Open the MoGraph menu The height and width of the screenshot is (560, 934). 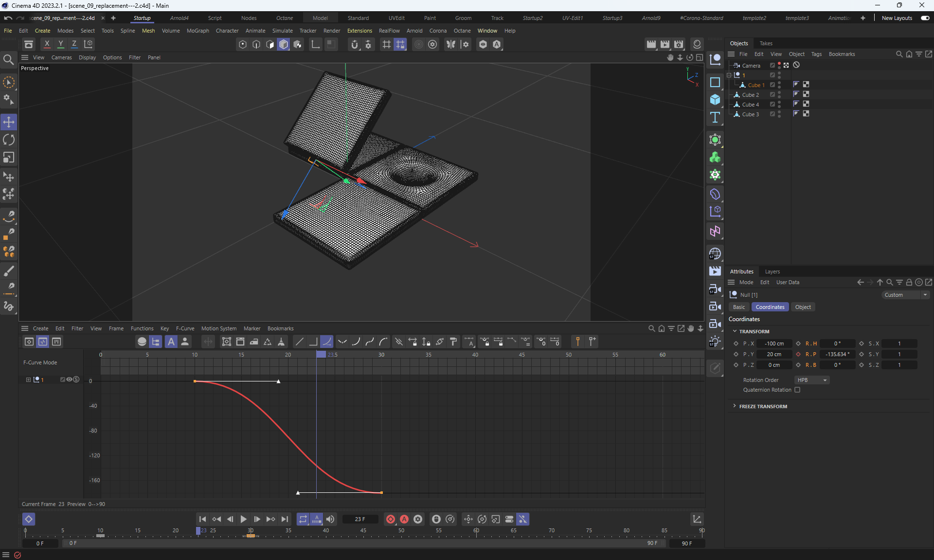(x=198, y=31)
